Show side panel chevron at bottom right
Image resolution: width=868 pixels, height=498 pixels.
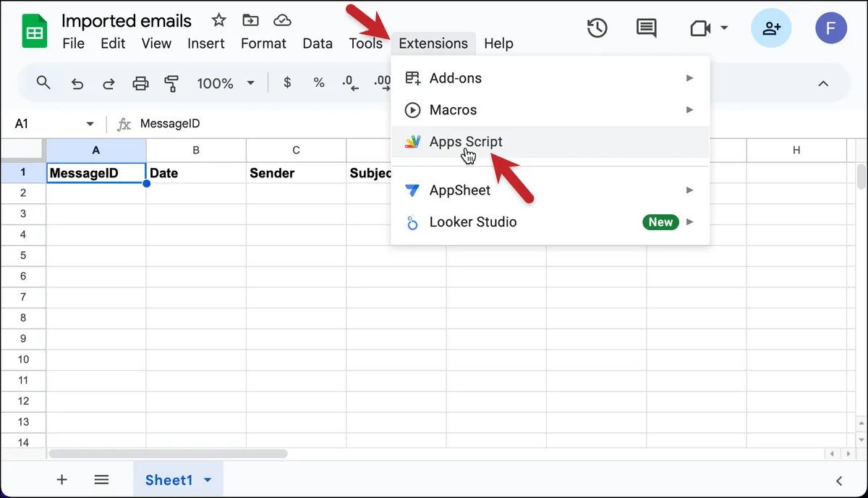840,480
